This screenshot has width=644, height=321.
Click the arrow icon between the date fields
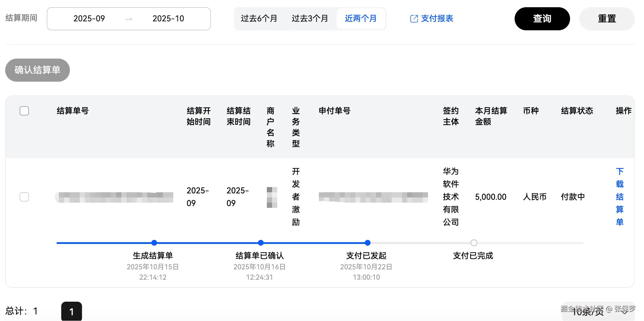click(x=129, y=19)
